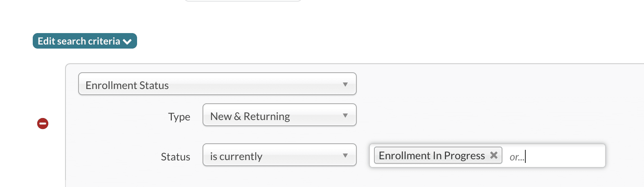
Task: Click the is currently text
Action: click(236, 156)
